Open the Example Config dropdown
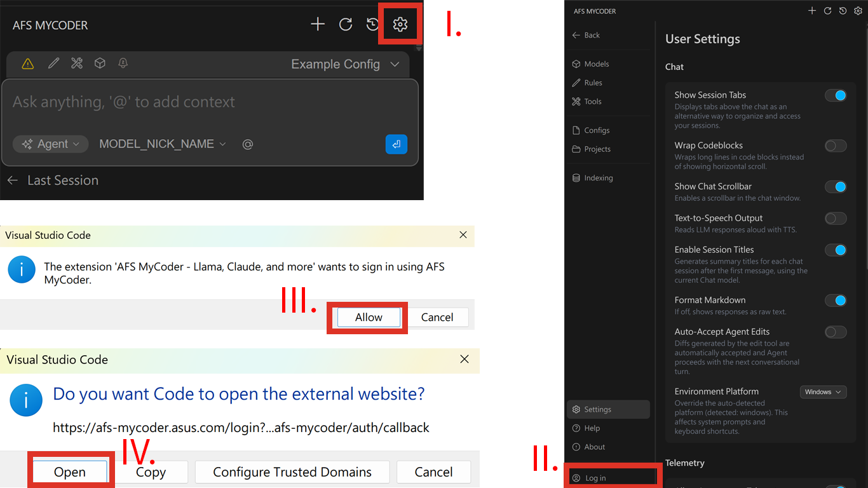 [345, 64]
